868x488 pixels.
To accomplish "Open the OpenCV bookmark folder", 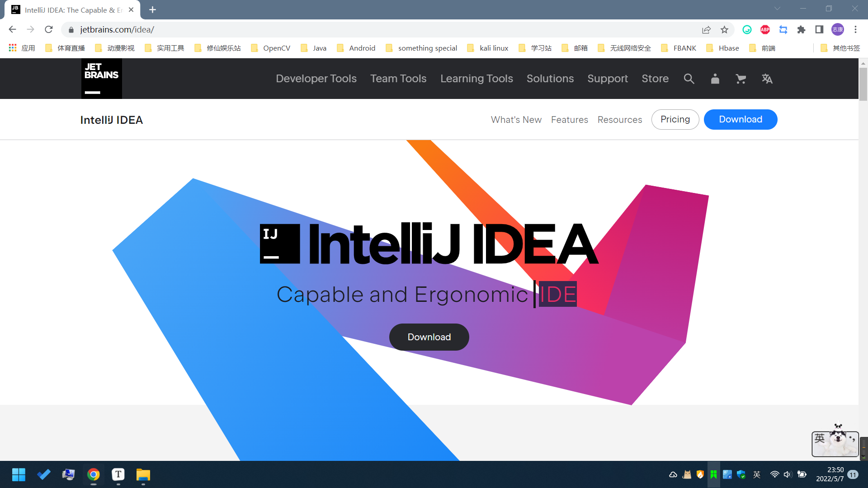I will point(270,48).
